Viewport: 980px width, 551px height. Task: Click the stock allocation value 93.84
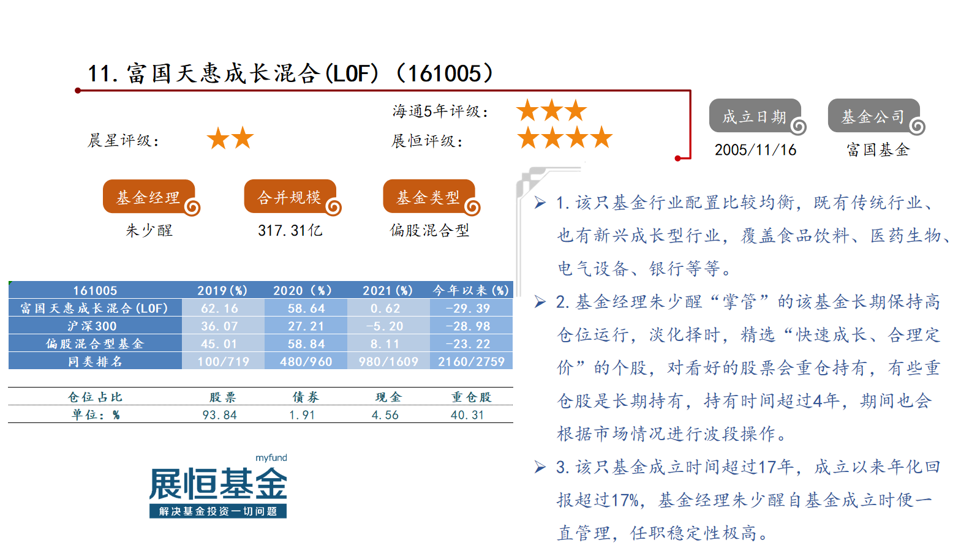[219, 414]
